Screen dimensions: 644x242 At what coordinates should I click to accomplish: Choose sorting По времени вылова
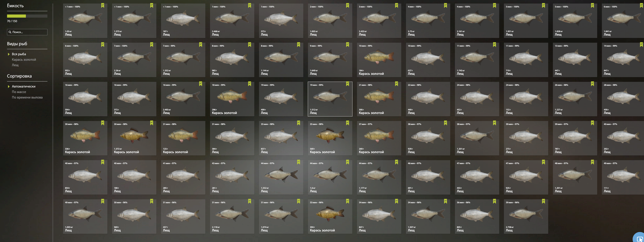click(x=27, y=97)
